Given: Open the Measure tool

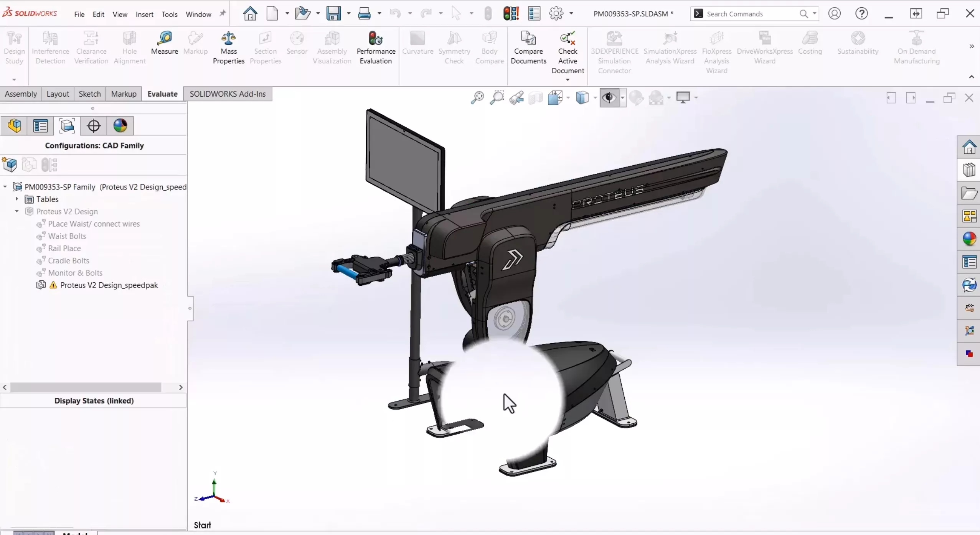Looking at the screenshot, I should pyautogui.click(x=164, y=43).
